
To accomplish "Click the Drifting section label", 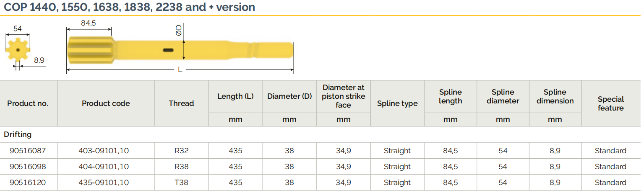I will click(18, 135).
